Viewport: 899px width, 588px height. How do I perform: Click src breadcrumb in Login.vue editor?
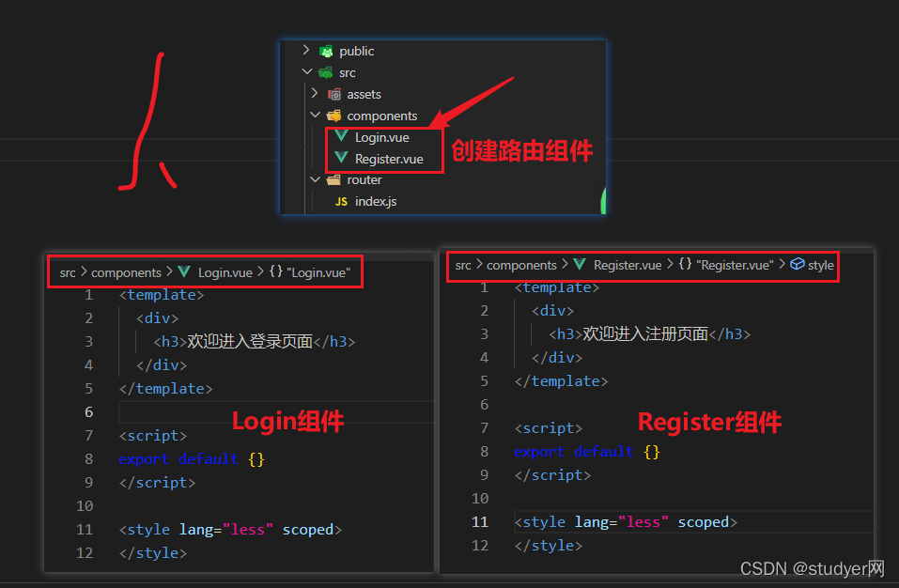click(68, 272)
